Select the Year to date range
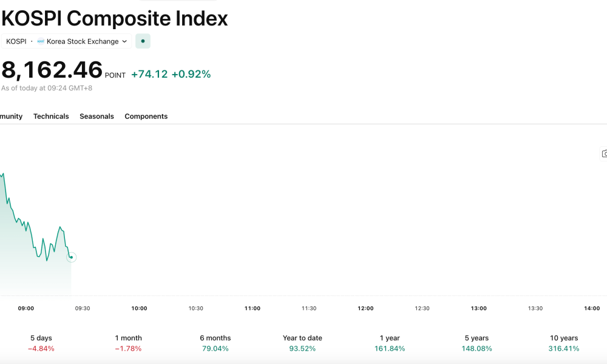 302,343
